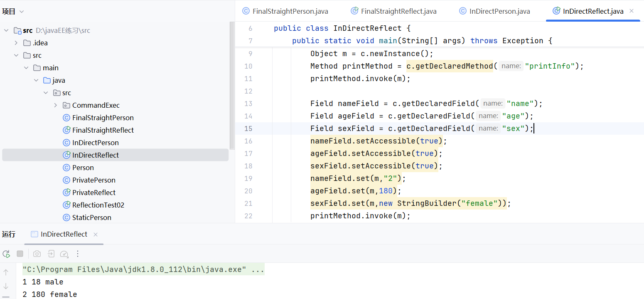644x299 pixels.
Task: Open the profiler gauge icon
Action: tap(64, 254)
